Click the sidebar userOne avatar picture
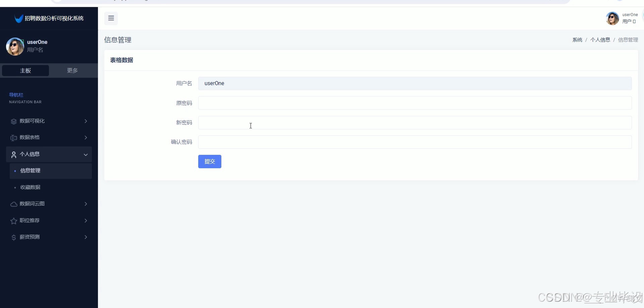The height and width of the screenshot is (308, 644). pyautogui.click(x=15, y=47)
